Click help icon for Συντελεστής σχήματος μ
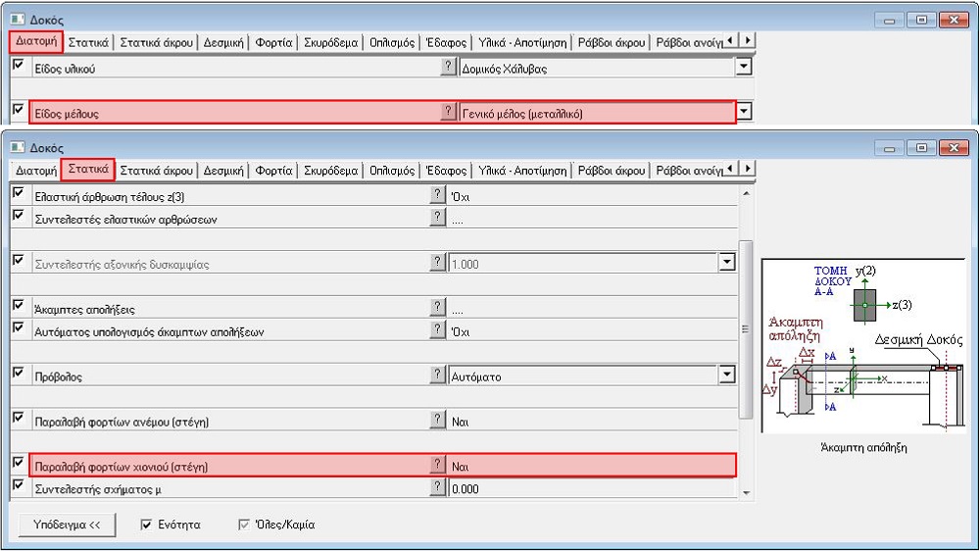 438,487
